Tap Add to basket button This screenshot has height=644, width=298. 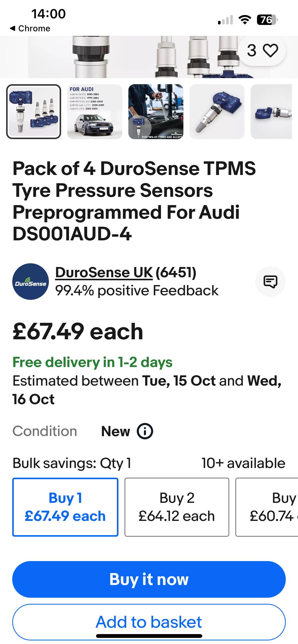(149, 622)
